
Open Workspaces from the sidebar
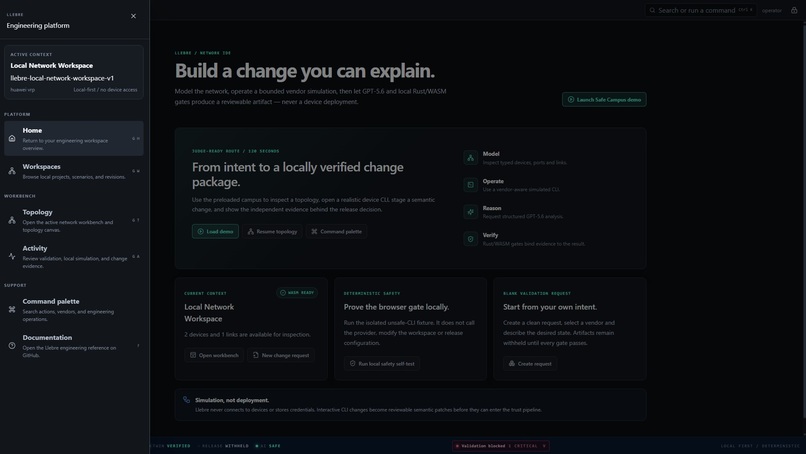tap(74, 171)
